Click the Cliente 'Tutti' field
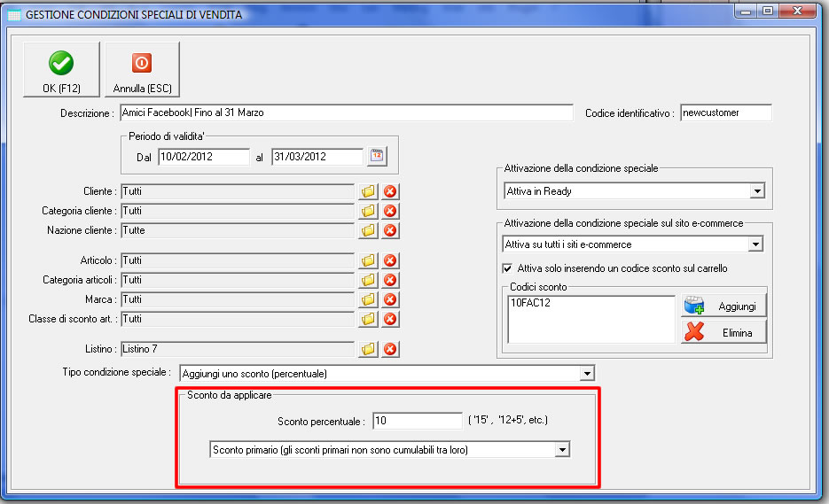The height and width of the screenshot is (504, 829). pos(238,191)
